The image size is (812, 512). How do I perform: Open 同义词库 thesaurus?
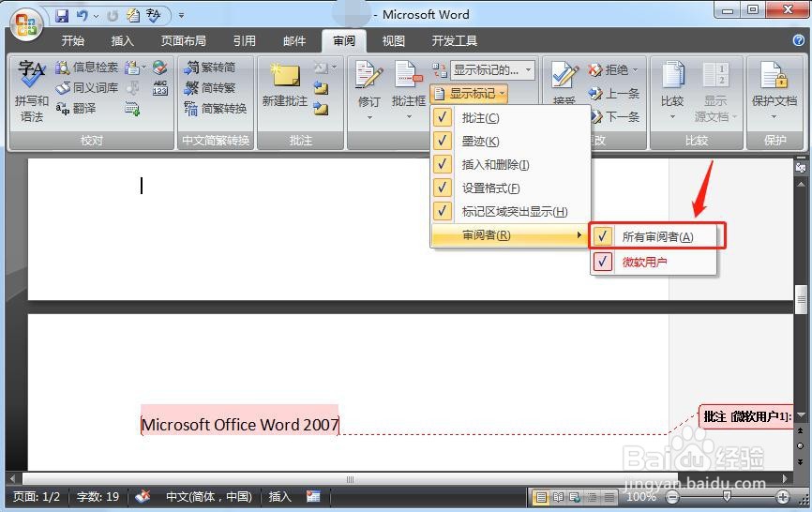(86, 87)
